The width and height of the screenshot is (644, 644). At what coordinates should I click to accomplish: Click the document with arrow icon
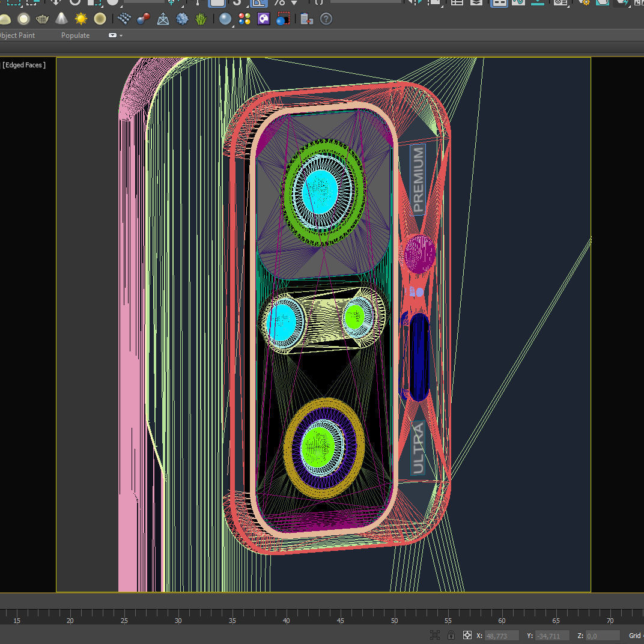point(307,19)
